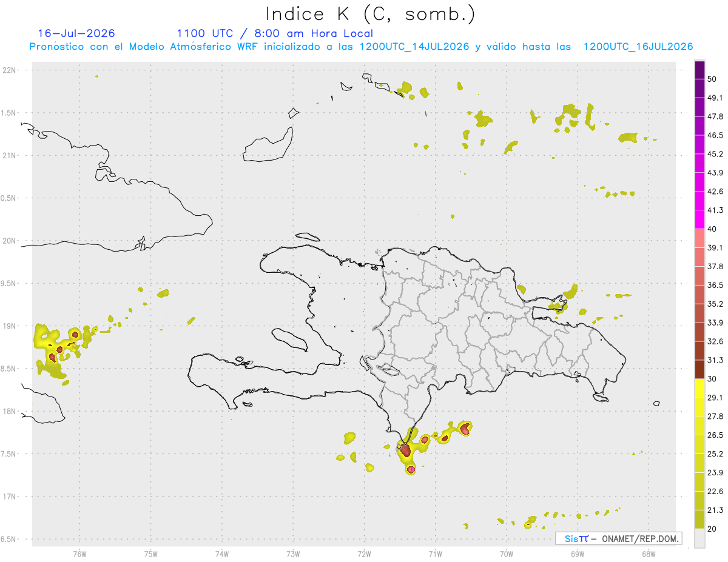Click the '73W' longitude label
728x562 pixels.
(293, 554)
